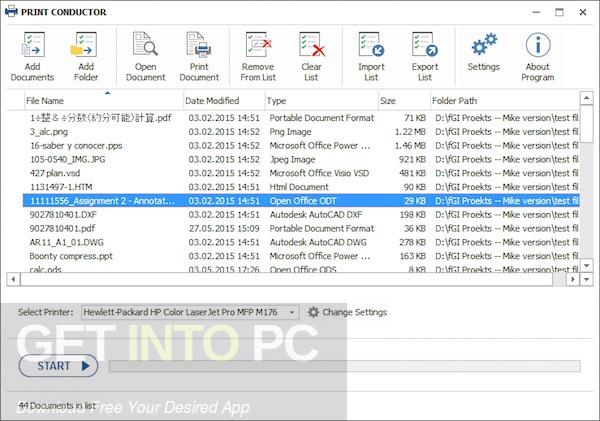Select the Open Document toolbar icon

point(145,44)
